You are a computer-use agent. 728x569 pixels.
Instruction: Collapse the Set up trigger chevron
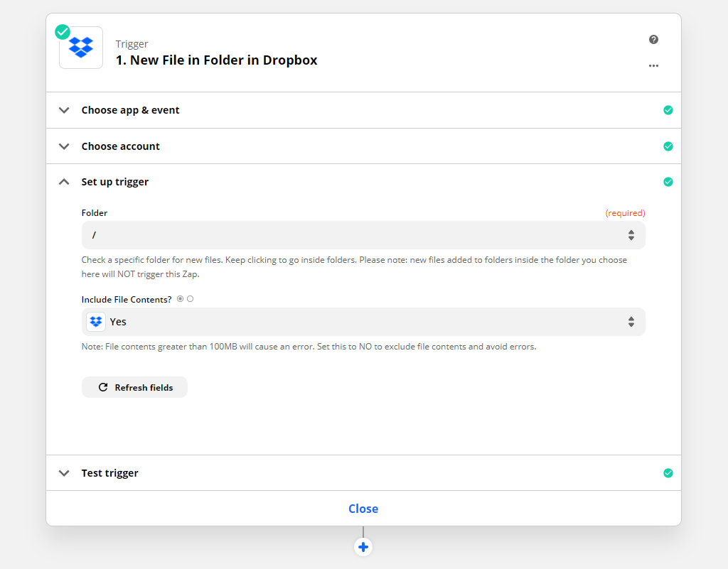click(x=65, y=182)
